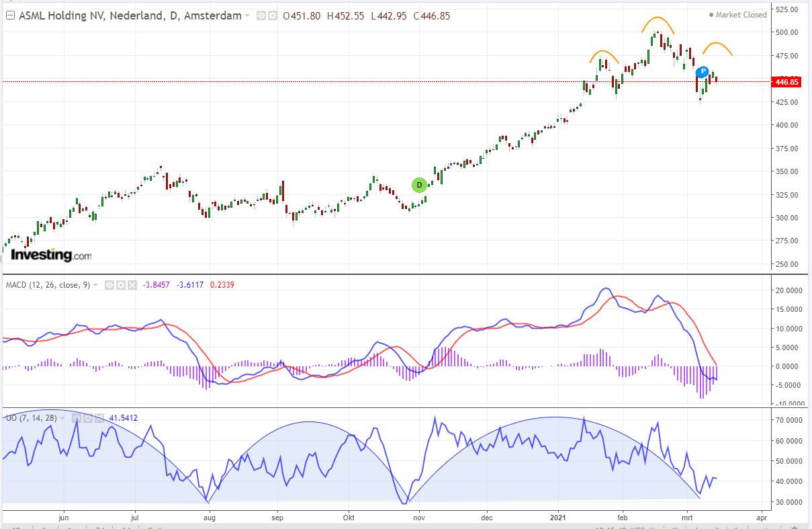Click the Market Closed status indicator
The height and width of the screenshot is (529, 812).
pyautogui.click(x=738, y=15)
